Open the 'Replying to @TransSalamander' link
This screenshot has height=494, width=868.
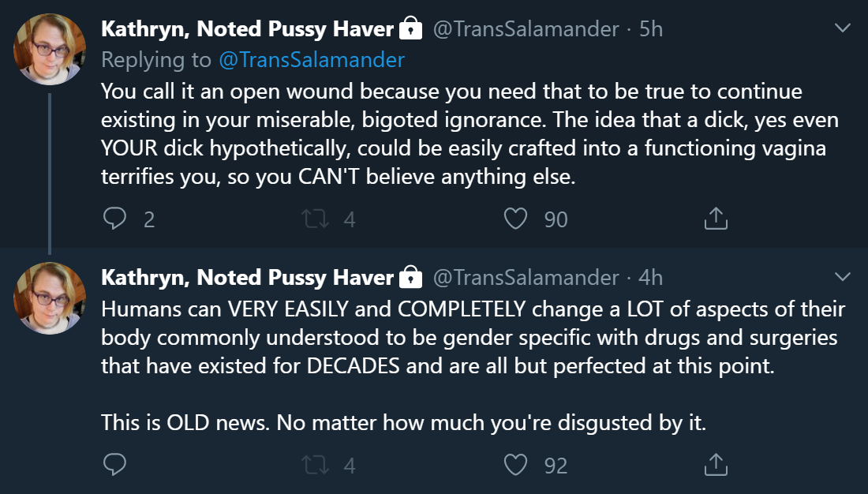pos(311,60)
